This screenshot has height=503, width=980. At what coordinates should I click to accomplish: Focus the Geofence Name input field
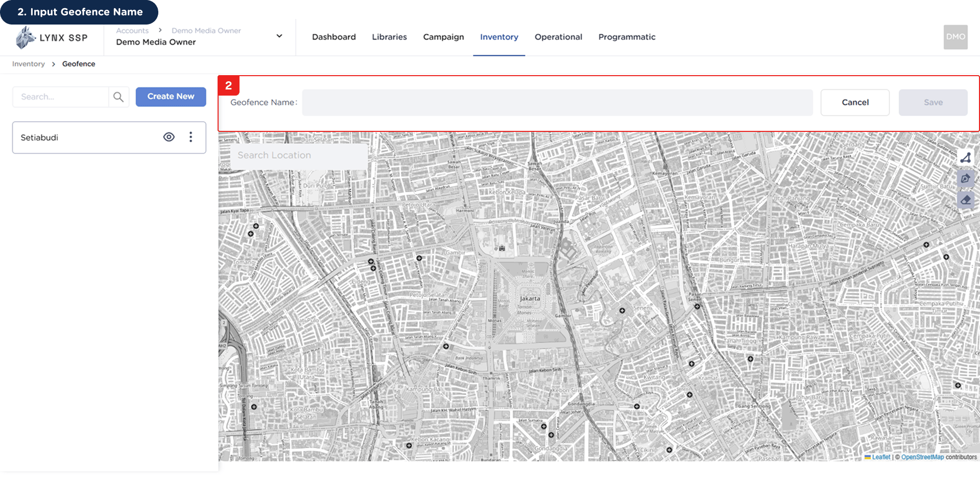(x=557, y=102)
